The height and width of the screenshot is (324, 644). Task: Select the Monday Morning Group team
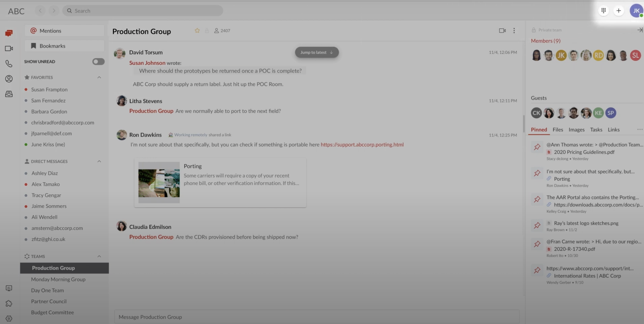pos(64,279)
